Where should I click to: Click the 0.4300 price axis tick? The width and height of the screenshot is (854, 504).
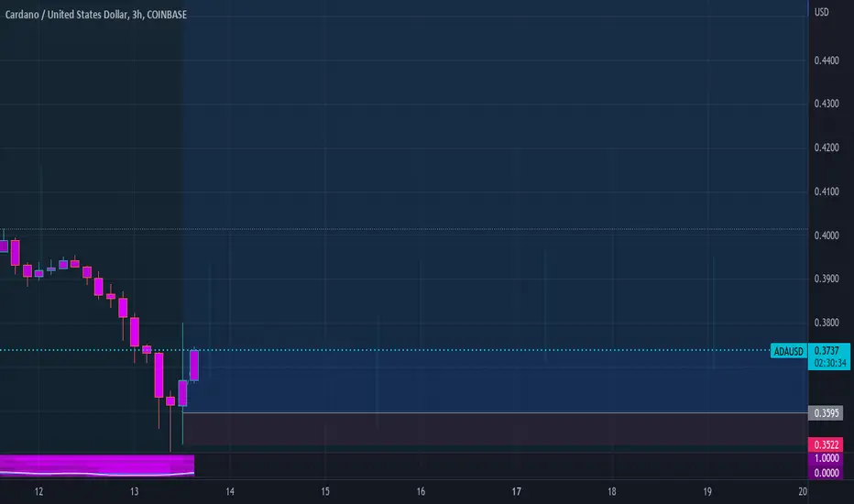[x=827, y=104]
